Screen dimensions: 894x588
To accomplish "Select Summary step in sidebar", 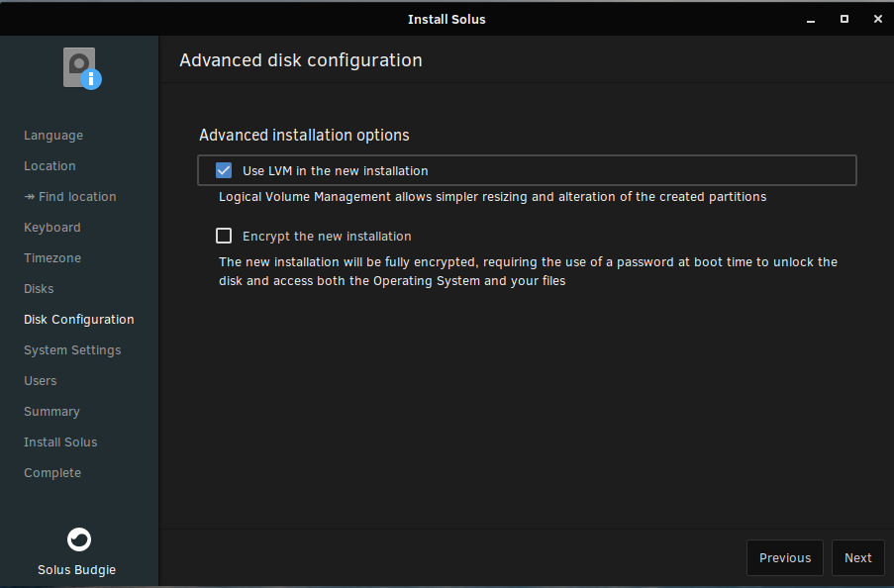I will pyautogui.click(x=51, y=412).
